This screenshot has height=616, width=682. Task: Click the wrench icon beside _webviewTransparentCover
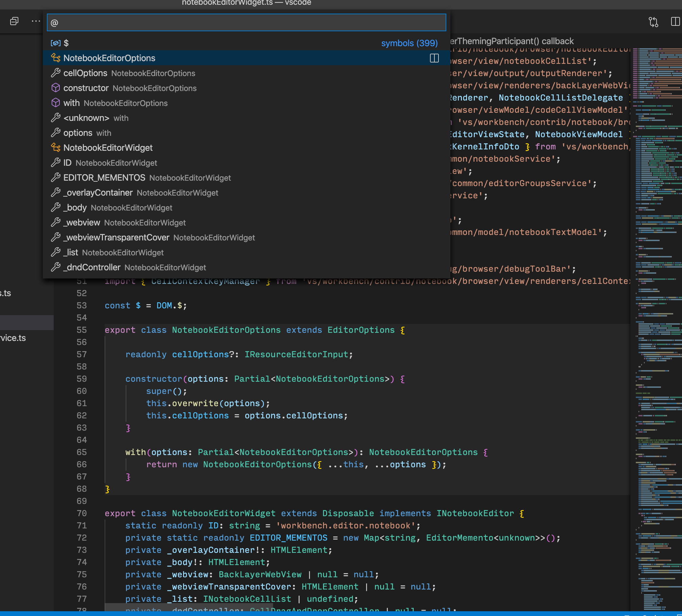coord(55,237)
